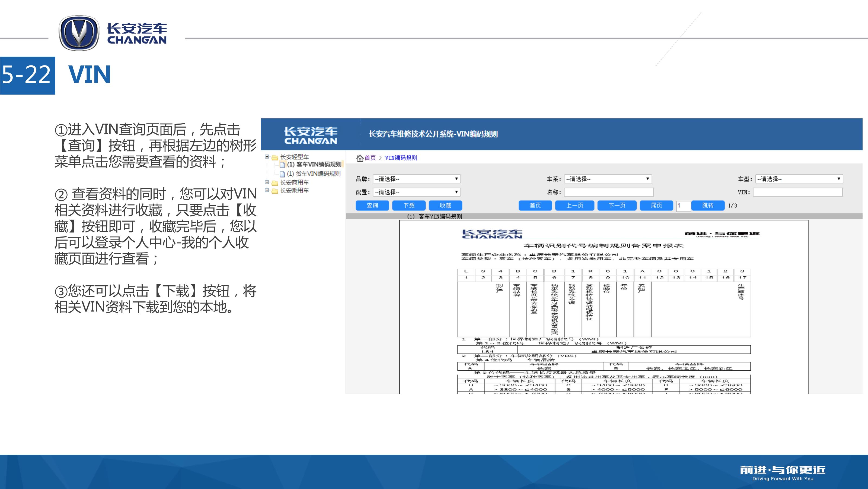Click the Changan logo in blue header
Viewport: 868px width, 489px height.
point(310,135)
